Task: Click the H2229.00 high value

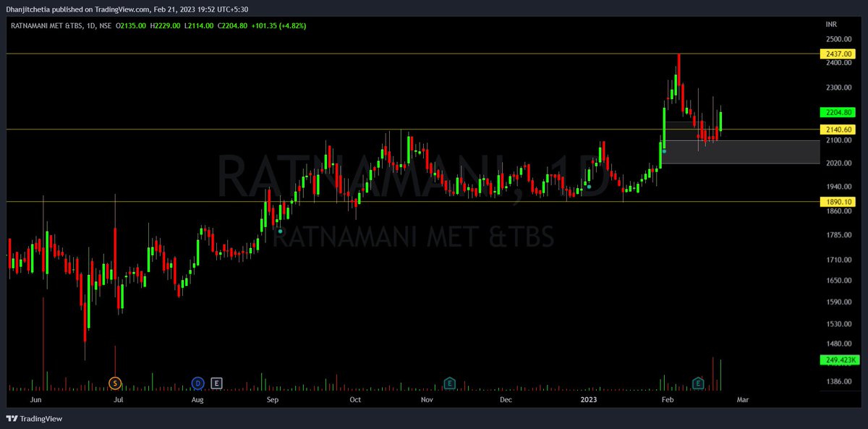Action: 166,25
